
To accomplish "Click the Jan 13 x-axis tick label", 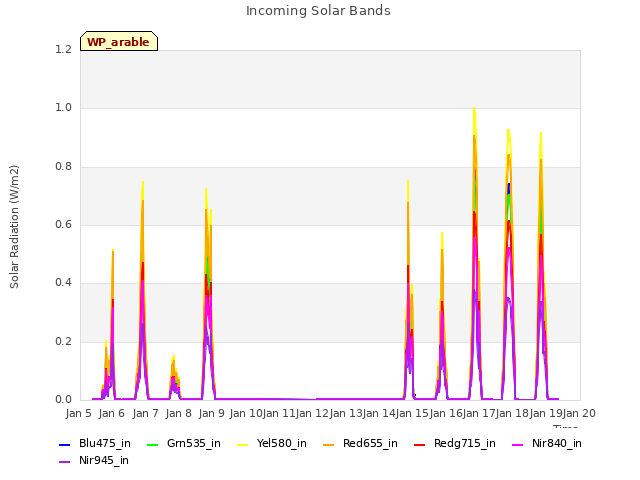I will (346, 413).
